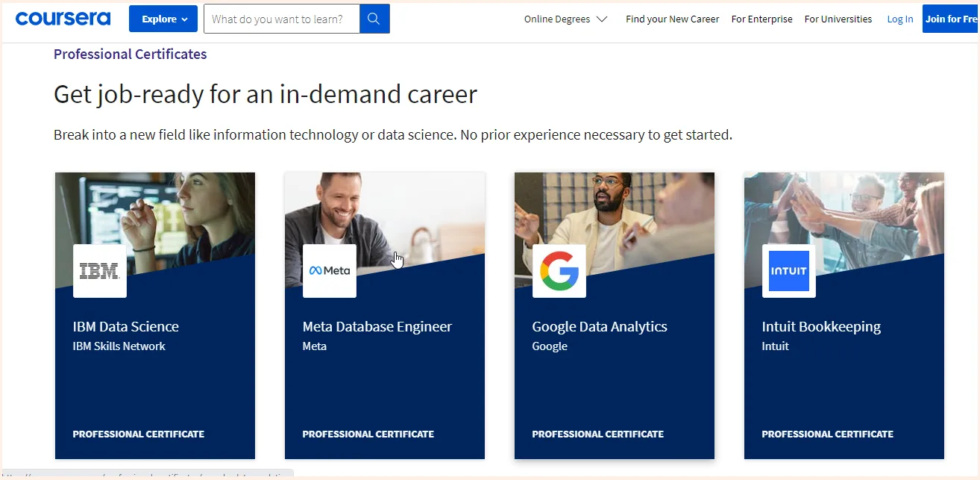980x480 pixels.
Task: Focus the 'What do you want to learn?' search box
Action: [282, 19]
